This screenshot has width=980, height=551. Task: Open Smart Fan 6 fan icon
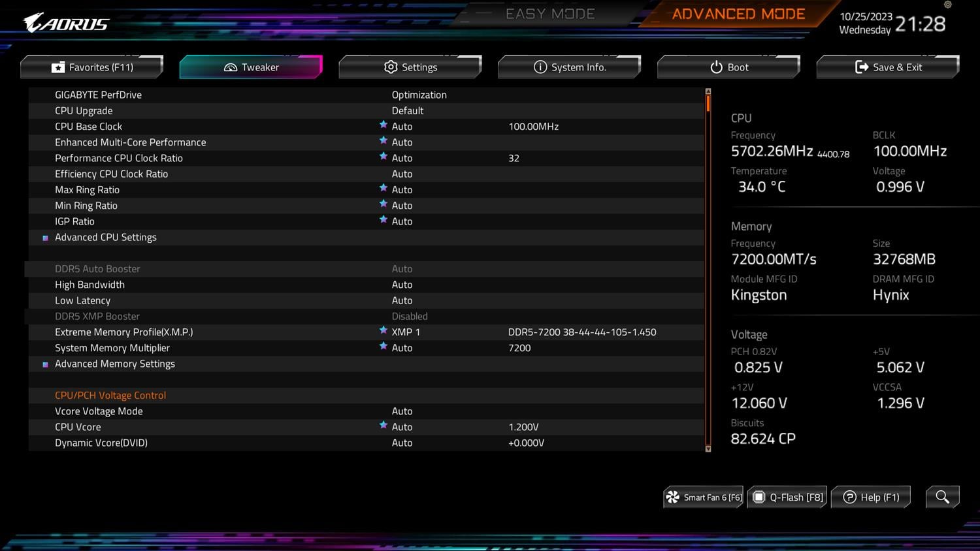coord(672,497)
